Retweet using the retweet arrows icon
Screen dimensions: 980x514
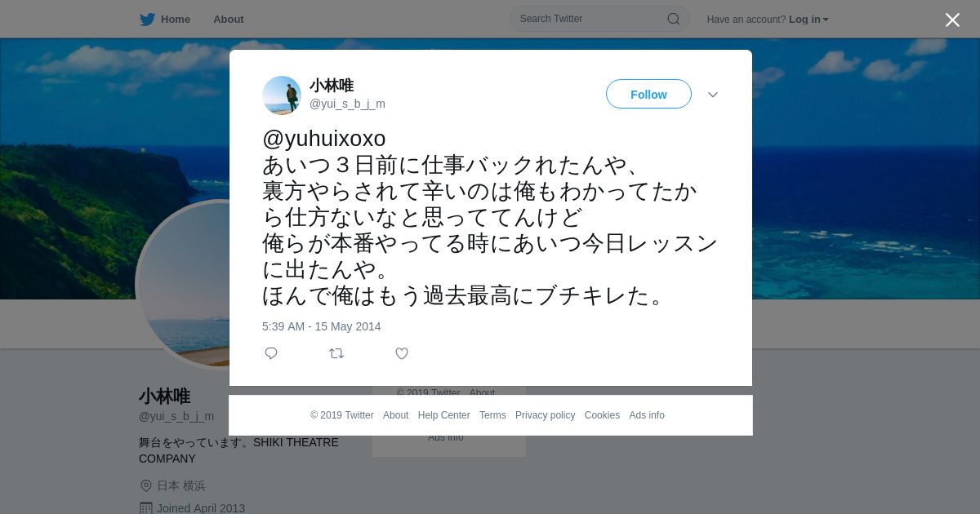click(x=336, y=353)
